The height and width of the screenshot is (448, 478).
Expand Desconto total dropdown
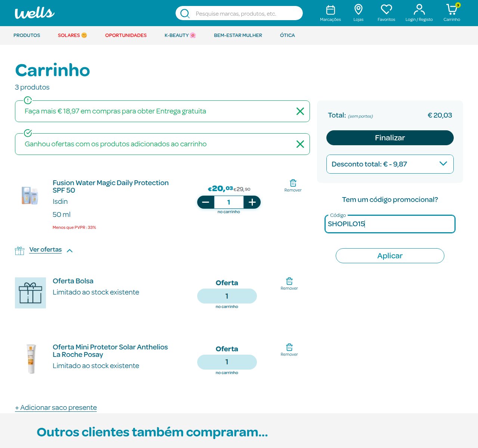[390, 164]
